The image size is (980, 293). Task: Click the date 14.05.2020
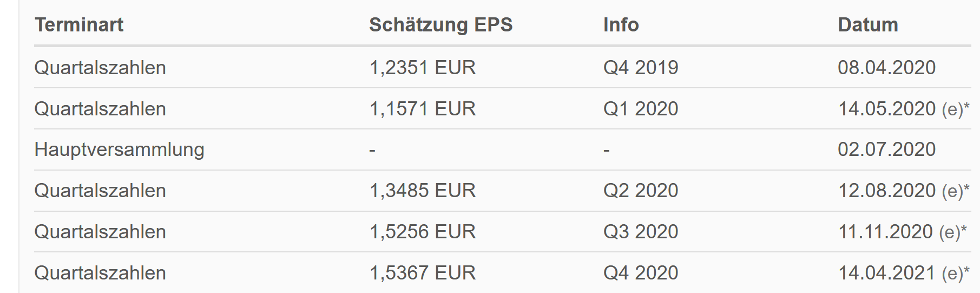886,109
